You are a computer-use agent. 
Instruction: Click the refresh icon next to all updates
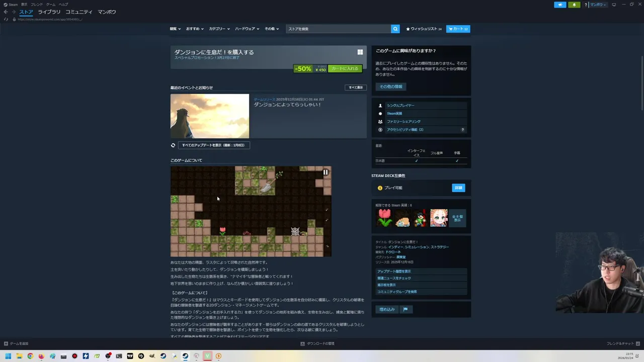pos(173,145)
